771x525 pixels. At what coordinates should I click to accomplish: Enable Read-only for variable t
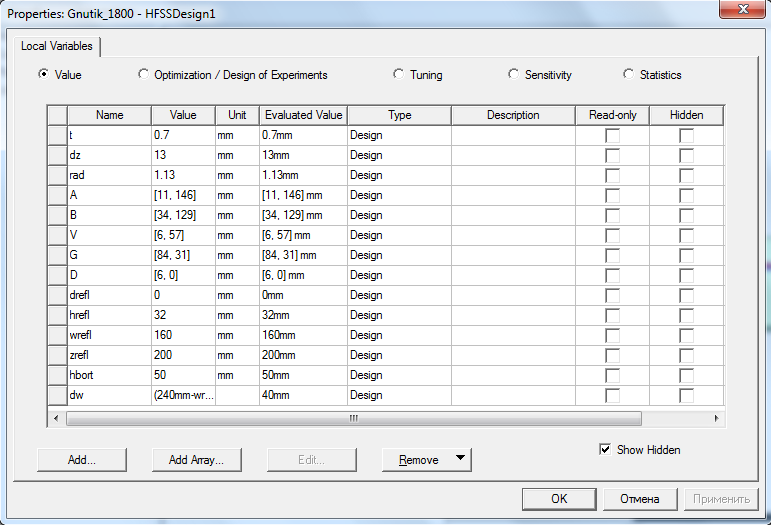pyautogui.click(x=612, y=135)
